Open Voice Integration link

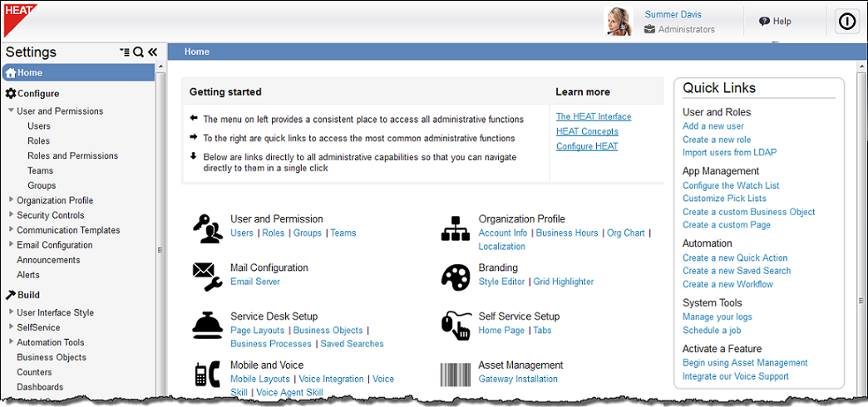pyautogui.click(x=332, y=379)
